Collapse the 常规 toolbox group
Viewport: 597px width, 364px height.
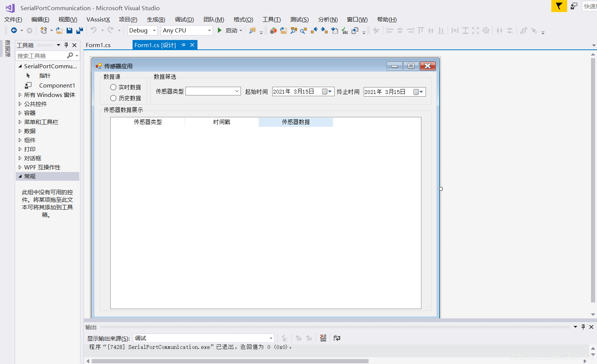pos(20,177)
